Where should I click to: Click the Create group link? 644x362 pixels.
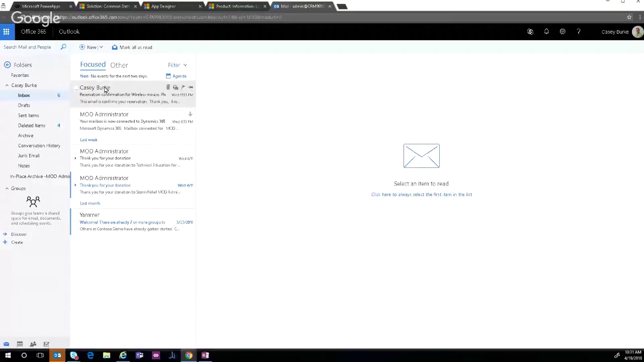pos(17,242)
